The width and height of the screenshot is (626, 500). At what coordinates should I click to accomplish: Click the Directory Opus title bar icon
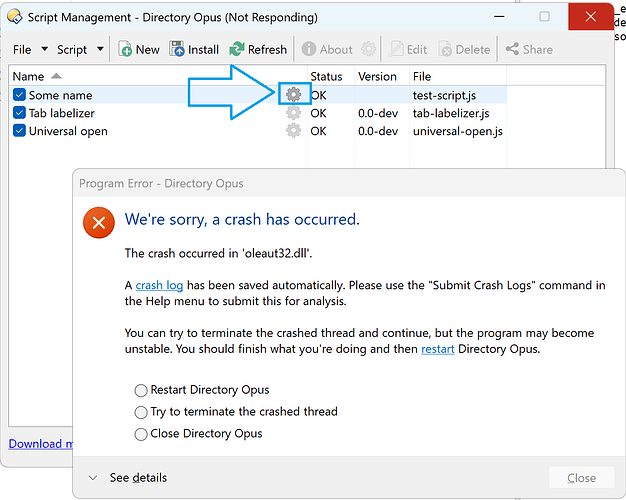coord(15,17)
